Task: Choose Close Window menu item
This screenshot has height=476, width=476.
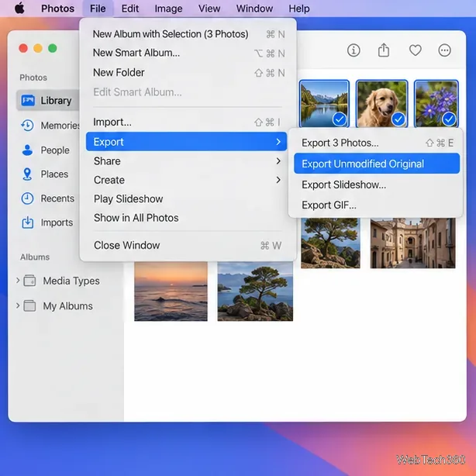Action: point(186,245)
